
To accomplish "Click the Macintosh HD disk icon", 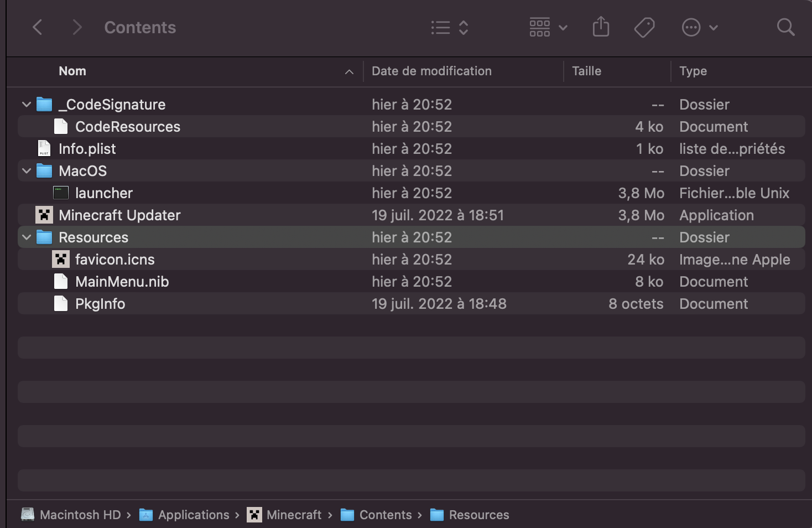I will (x=28, y=514).
